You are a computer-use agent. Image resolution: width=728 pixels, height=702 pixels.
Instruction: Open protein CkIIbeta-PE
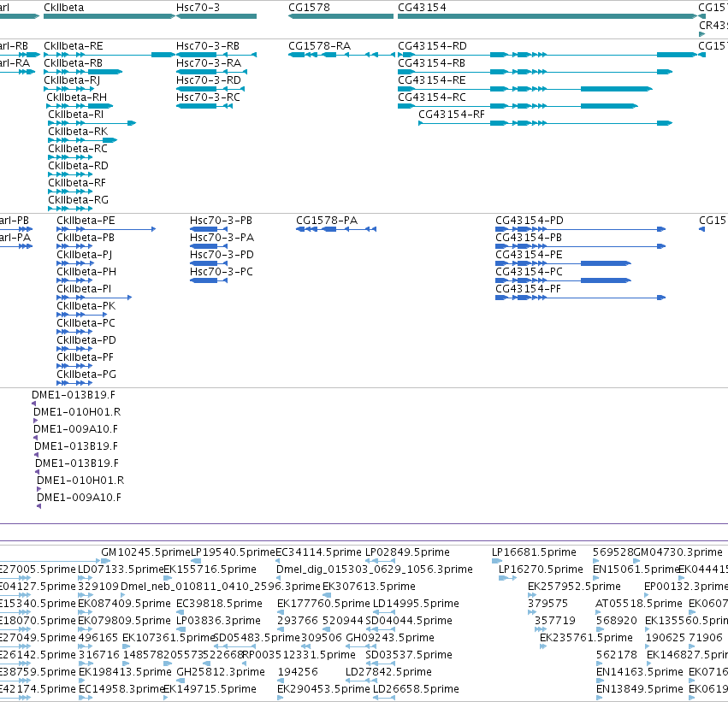(86, 221)
